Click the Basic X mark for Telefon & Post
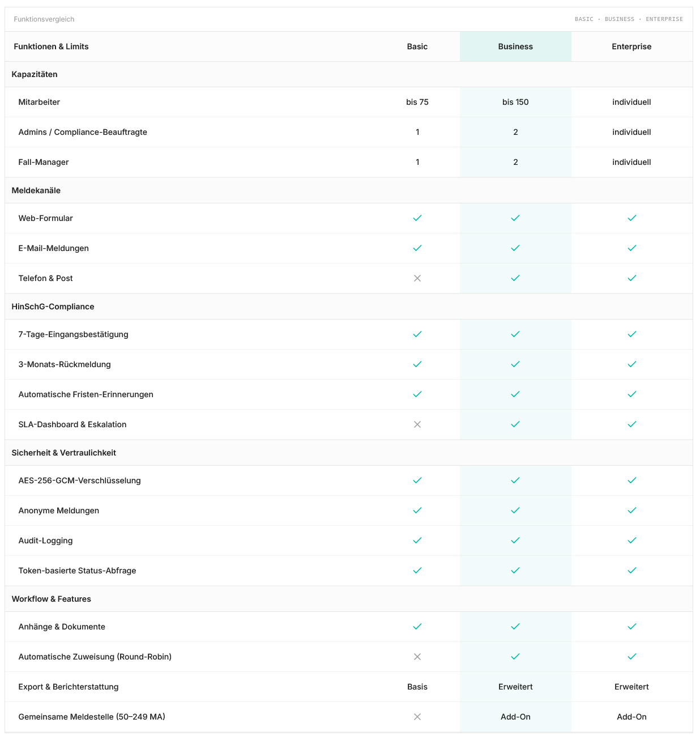 [x=417, y=278]
